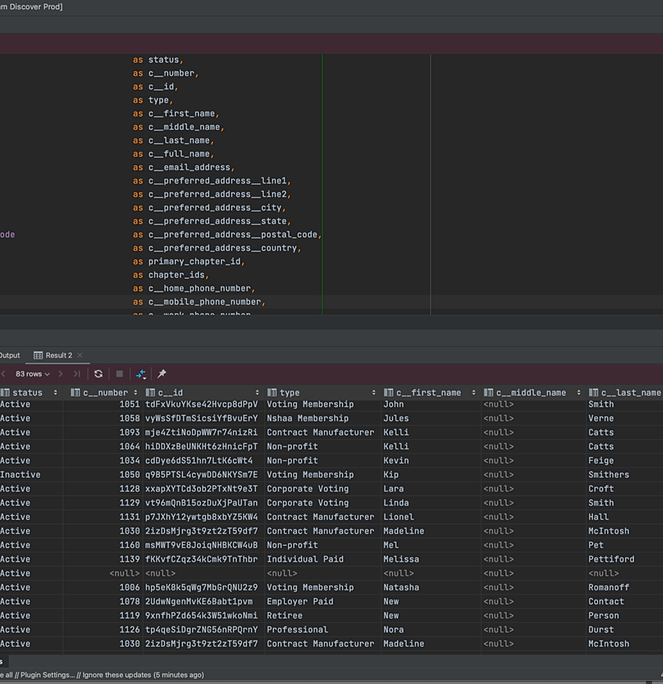Image resolution: width=663 pixels, height=684 pixels.
Task: Jump to last page arrow
Action: click(x=77, y=374)
